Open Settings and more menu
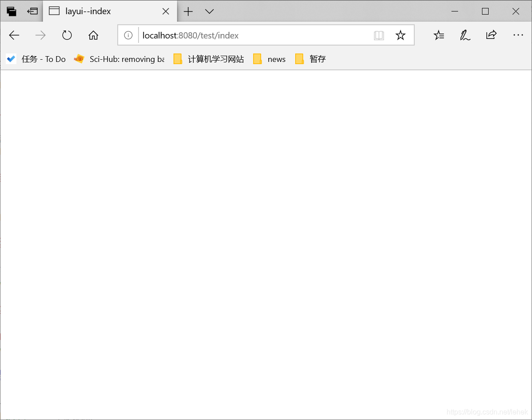Screen dimensions: 532x420 (x=518, y=35)
